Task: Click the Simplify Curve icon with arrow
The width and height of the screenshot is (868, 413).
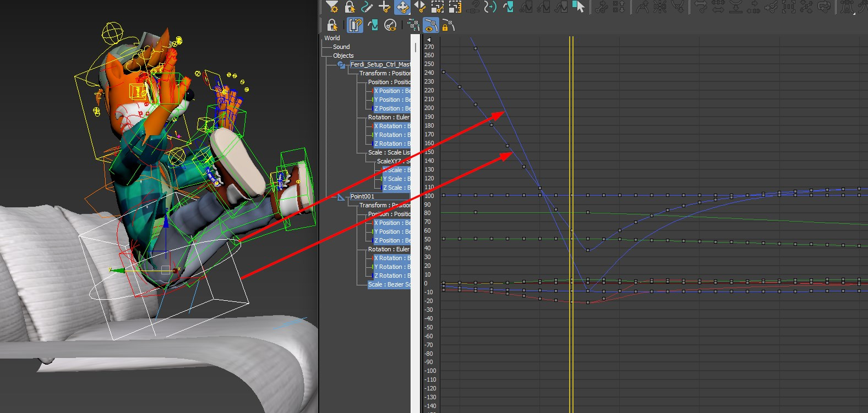Action: point(490,7)
